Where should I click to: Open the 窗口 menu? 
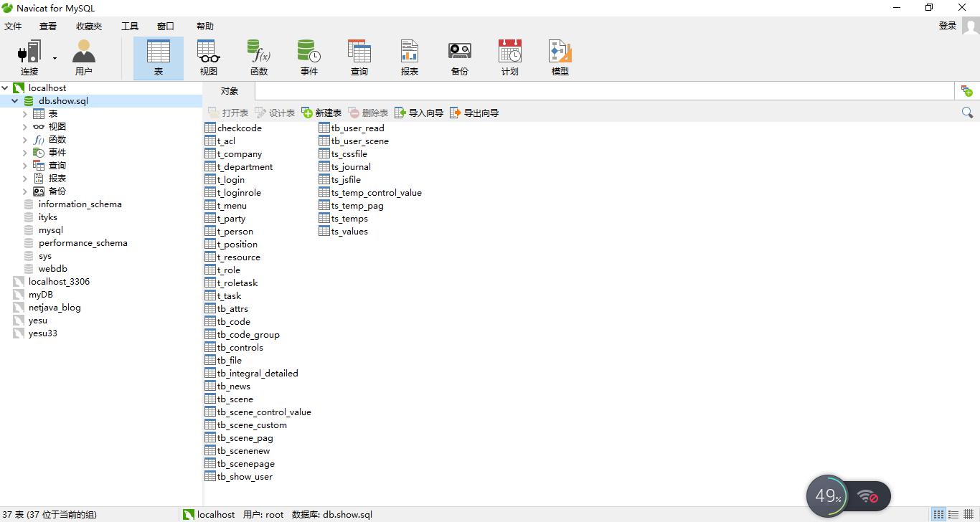166,27
